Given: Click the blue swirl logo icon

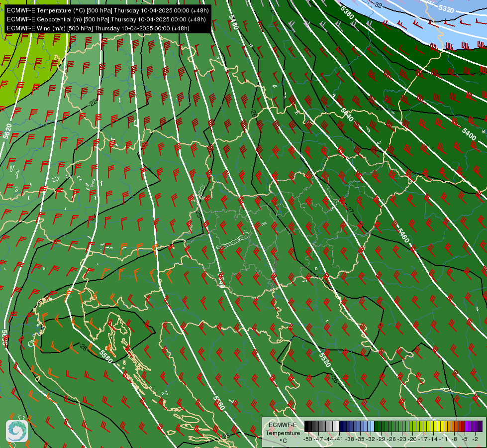Looking at the screenshot, I should [17, 431].
